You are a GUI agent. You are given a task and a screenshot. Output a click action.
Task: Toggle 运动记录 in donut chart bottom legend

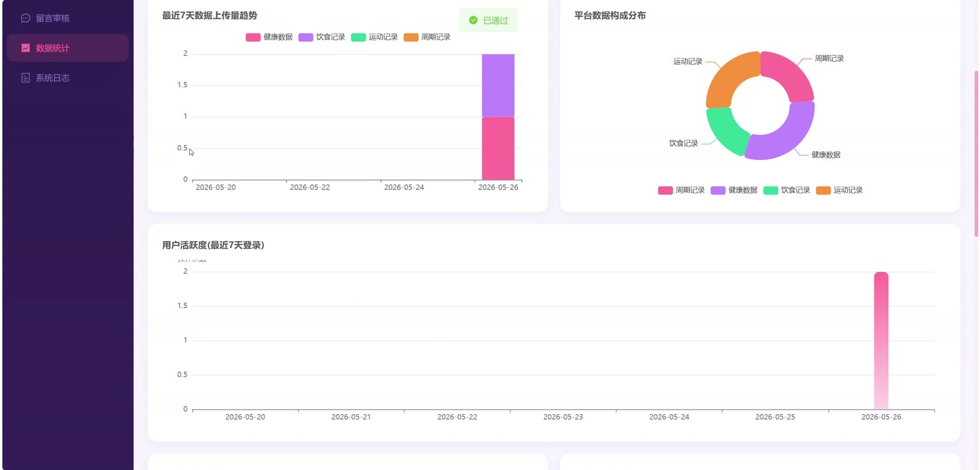pyautogui.click(x=839, y=190)
